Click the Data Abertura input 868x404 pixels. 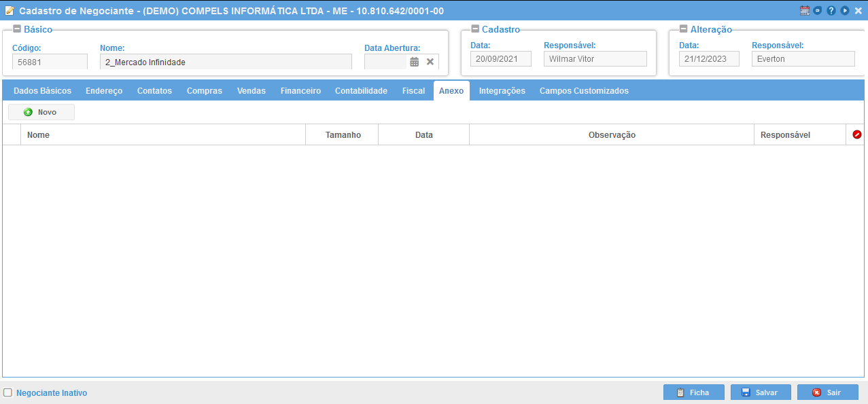[x=385, y=62]
